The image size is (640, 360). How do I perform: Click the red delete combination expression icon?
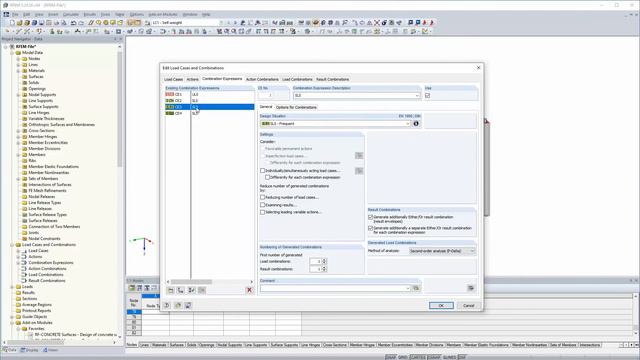(x=249, y=290)
